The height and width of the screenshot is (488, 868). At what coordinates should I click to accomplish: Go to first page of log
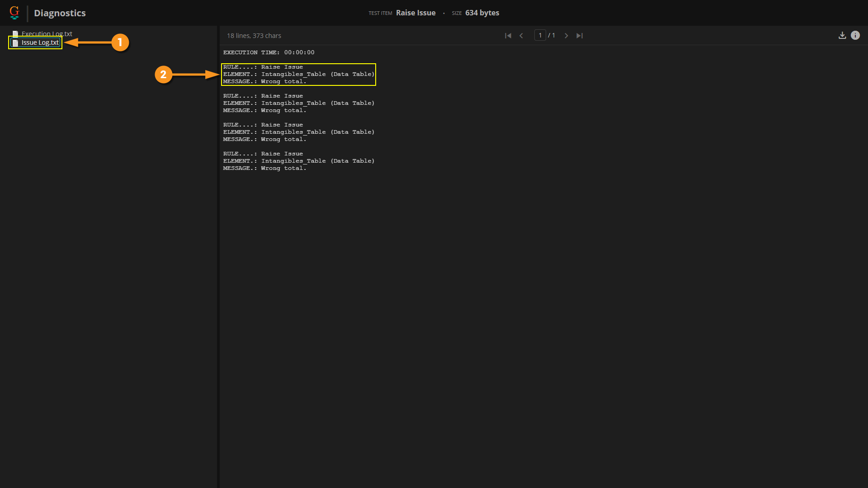(508, 36)
